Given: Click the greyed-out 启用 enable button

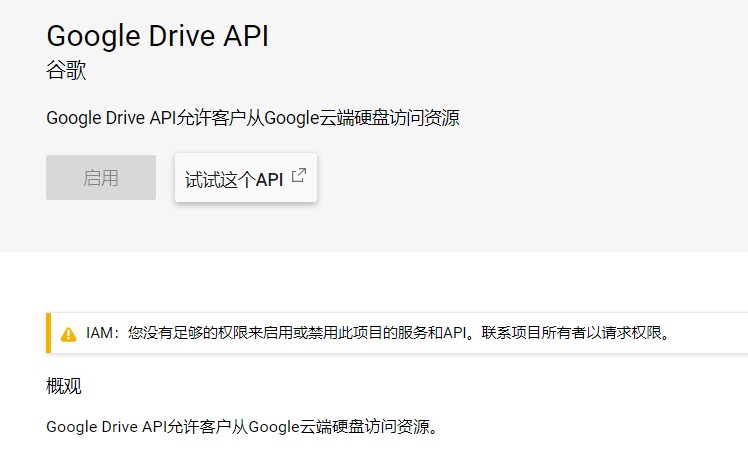Looking at the screenshot, I should 101,177.
